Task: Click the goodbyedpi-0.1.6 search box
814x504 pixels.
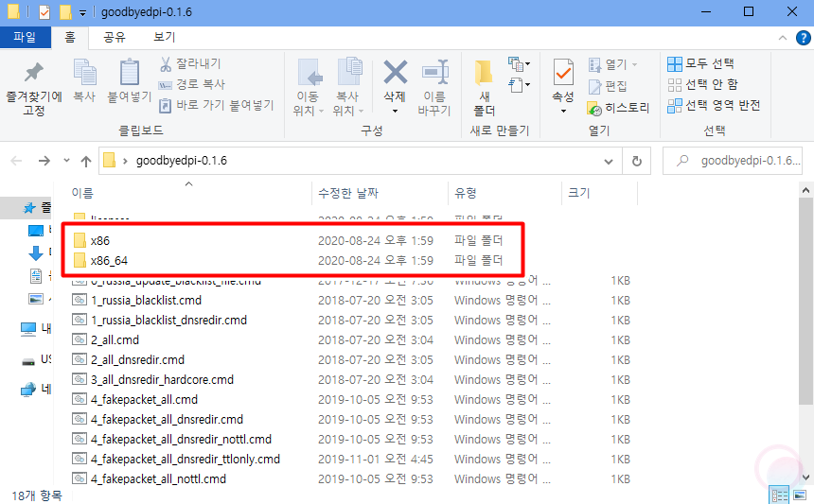Action: (733, 161)
